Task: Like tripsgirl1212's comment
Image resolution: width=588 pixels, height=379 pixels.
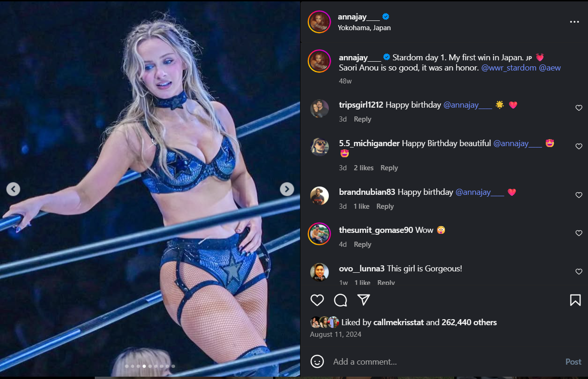Action: pos(579,108)
